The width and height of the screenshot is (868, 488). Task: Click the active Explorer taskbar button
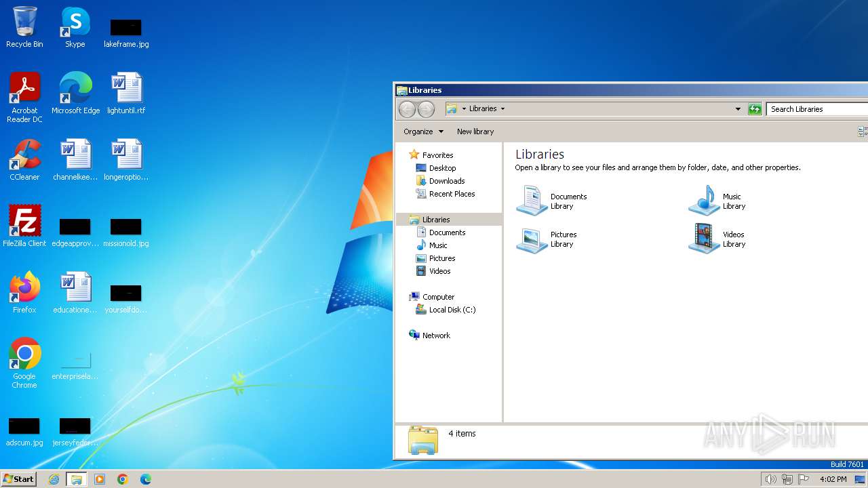point(77,479)
